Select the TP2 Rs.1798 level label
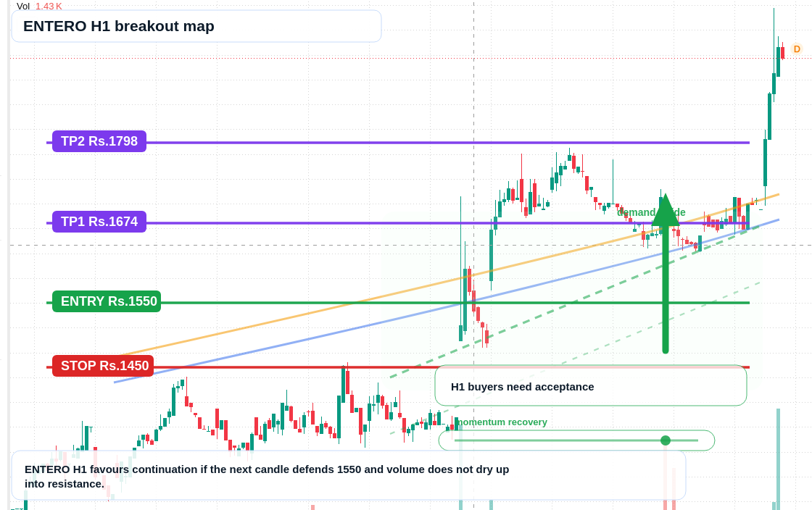The width and height of the screenshot is (812, 510). pos(99,141)
